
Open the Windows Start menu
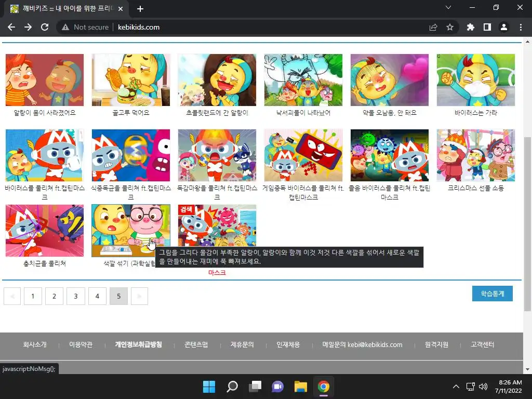pyautogui.click(x=209, y=387)
